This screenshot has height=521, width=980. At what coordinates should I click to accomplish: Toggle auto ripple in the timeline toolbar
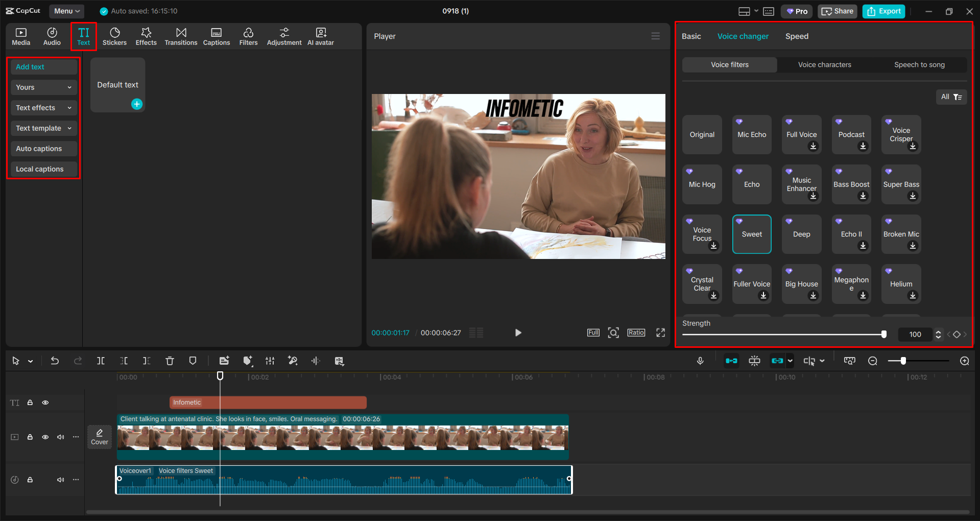pyautogui.click(x=732, y=361)
